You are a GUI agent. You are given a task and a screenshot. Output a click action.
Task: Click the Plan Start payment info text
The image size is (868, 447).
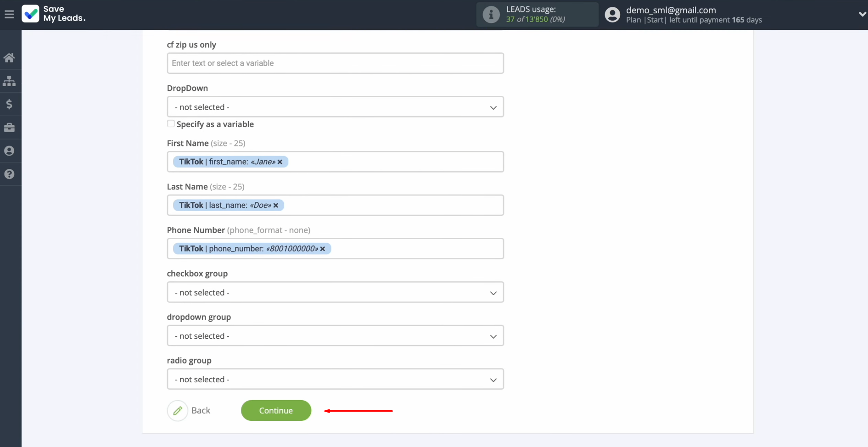click(x=694, y=20)
